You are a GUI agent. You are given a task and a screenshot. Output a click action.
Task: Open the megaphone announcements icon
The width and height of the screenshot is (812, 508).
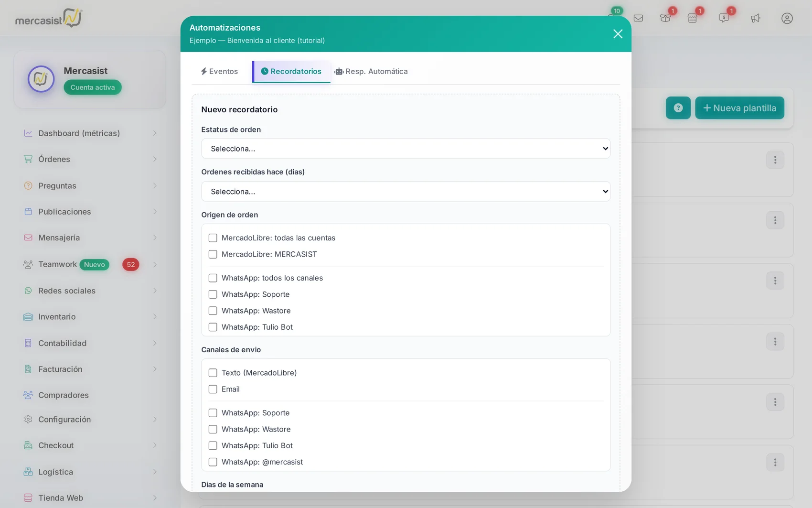(755, 18)
